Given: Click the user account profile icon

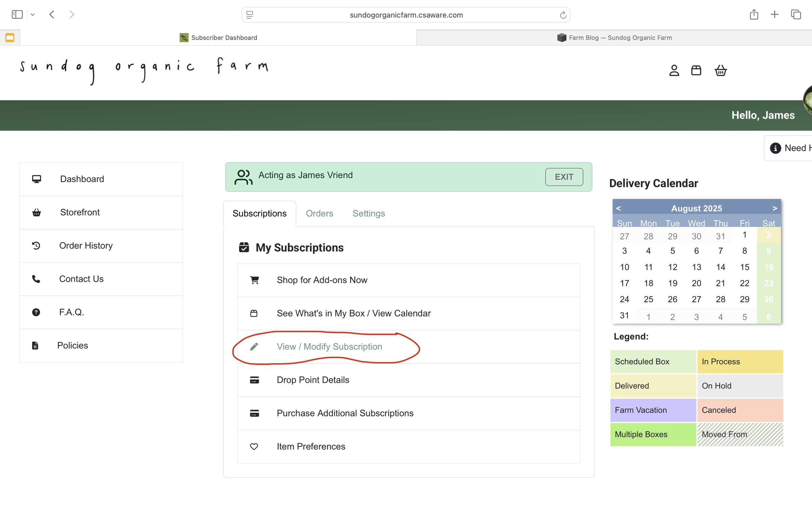Looking at the screenshot, I should (x=674, y=71).
